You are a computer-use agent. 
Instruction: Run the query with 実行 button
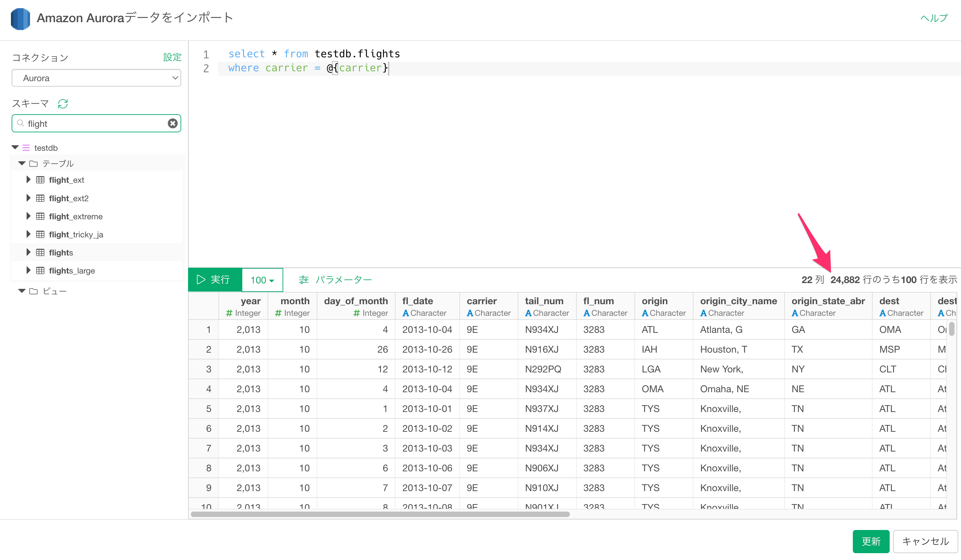(x=215, y=280)
